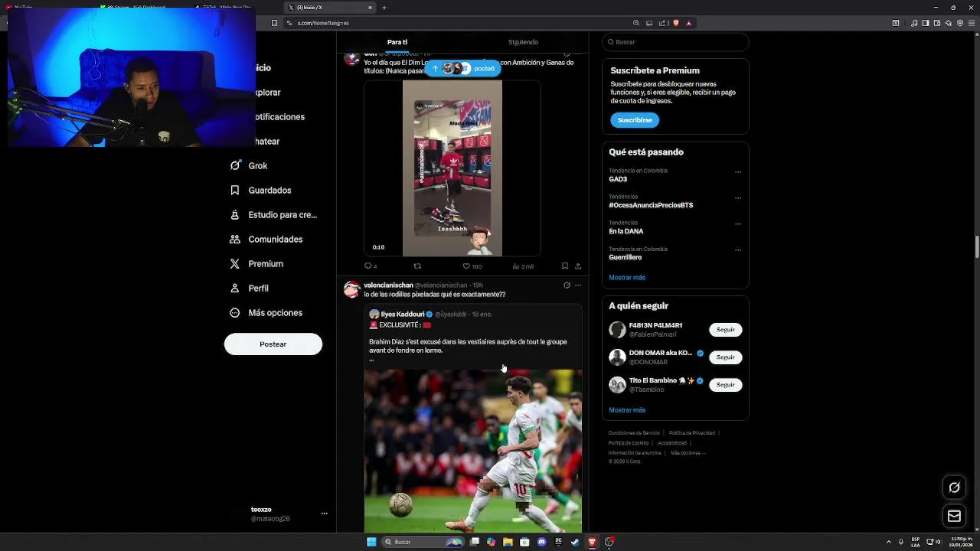
Task: Open the En la DANA trend
Action: point(626,231)
